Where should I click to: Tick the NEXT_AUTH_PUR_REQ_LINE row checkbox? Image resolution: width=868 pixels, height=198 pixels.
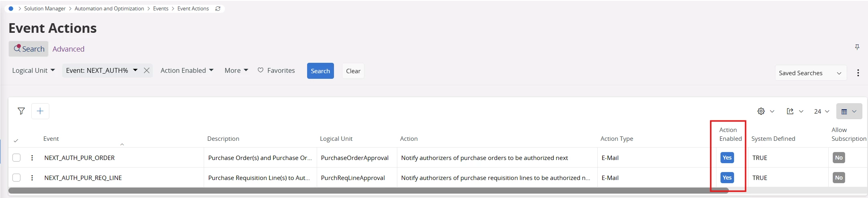16,178
